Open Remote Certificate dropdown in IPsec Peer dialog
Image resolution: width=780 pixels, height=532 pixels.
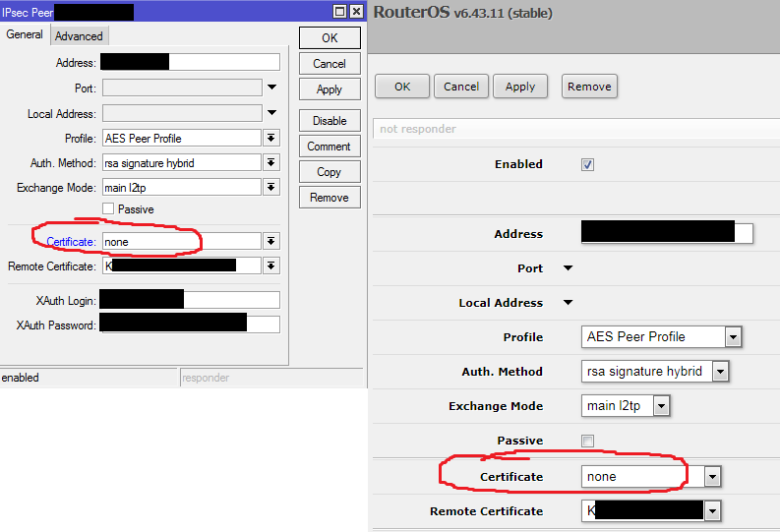(x=271, y=266)
